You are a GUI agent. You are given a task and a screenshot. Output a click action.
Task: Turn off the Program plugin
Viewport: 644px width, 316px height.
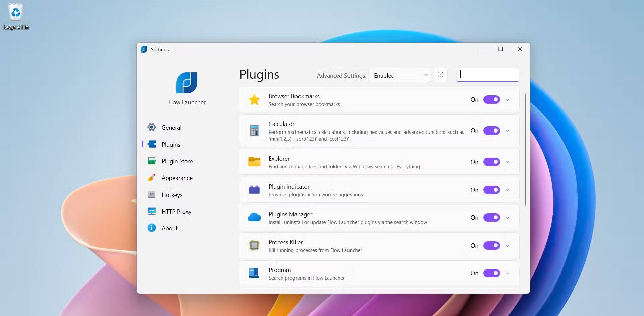point(491,273)
